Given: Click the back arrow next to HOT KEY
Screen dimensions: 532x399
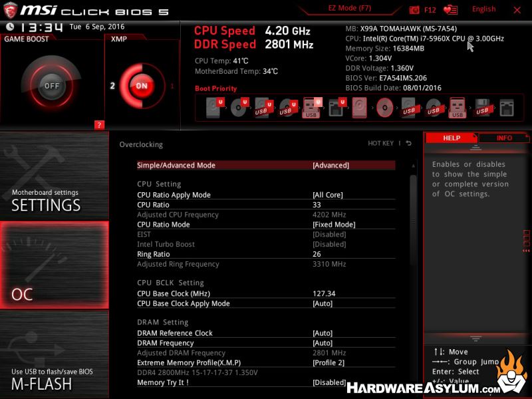Looking at the screenshot, I should click(408, 143).
